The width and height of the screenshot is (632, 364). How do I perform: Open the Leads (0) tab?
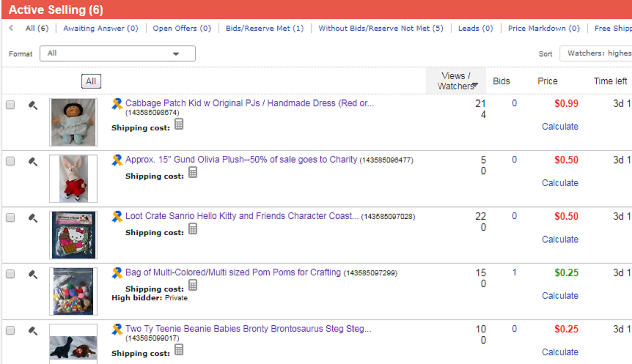(475, 28)
